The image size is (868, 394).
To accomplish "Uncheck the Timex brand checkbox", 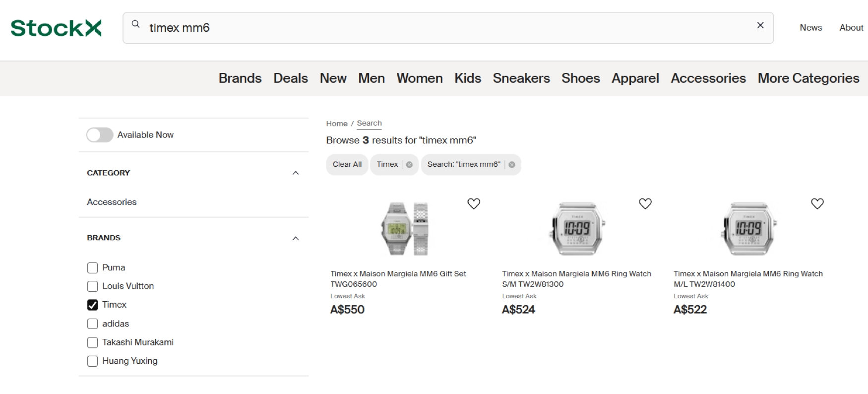I will 92,305.
